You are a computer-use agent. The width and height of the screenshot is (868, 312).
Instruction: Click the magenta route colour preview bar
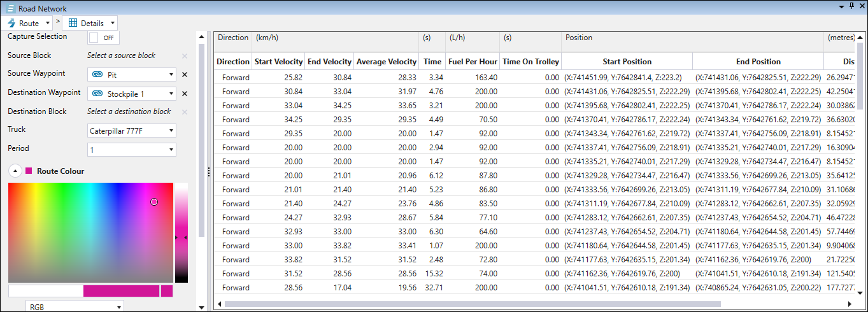121,291
